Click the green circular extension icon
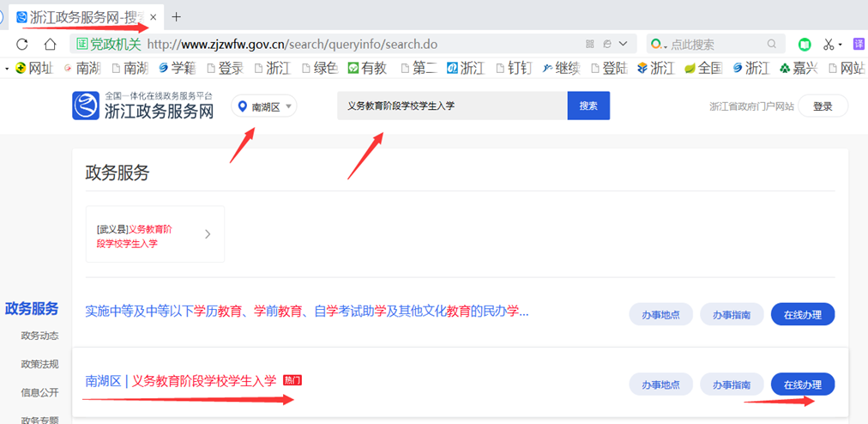The height and width of the screenshot is (424, 868). click(x=805, y=44)
